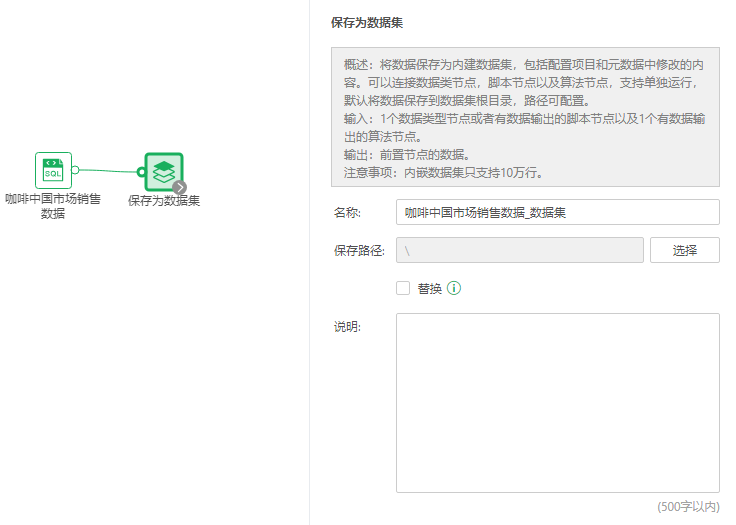Click the 保存为数据集 panel title
The height and width of the screenshot is (525, 736).
367,21
